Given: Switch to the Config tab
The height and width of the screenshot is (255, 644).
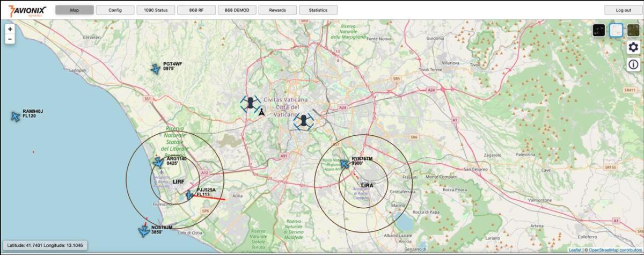Looking at the screenshot, I should tap(115, 10).
